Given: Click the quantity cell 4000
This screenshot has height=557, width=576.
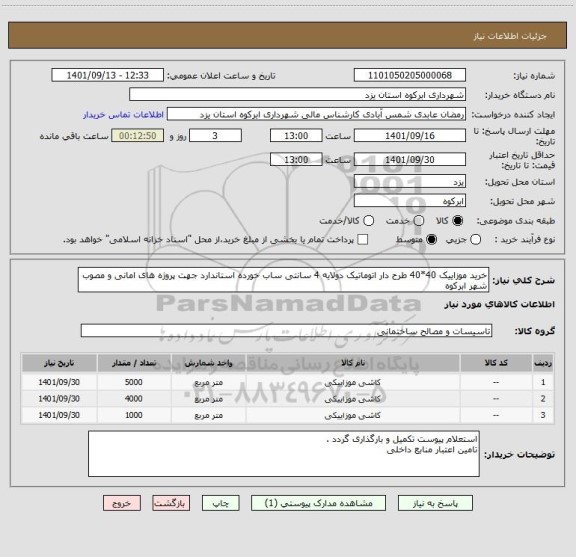Looking at the screenshot, I should click(134, 399).
